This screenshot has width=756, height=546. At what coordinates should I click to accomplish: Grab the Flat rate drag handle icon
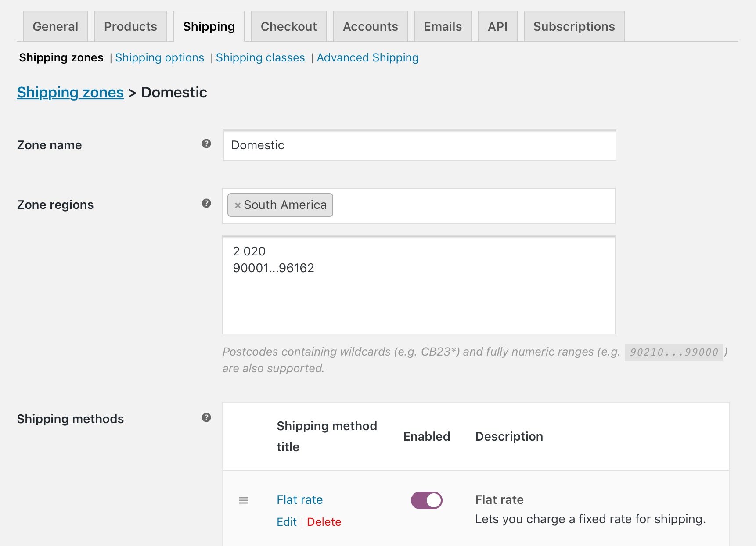[x=244, y=500]
